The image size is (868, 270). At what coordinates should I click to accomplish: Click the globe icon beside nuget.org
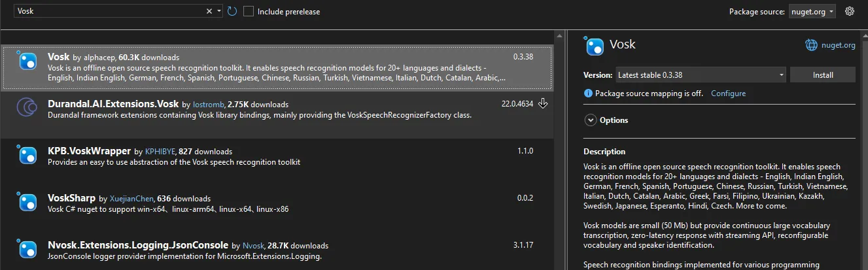click(811, 45)
